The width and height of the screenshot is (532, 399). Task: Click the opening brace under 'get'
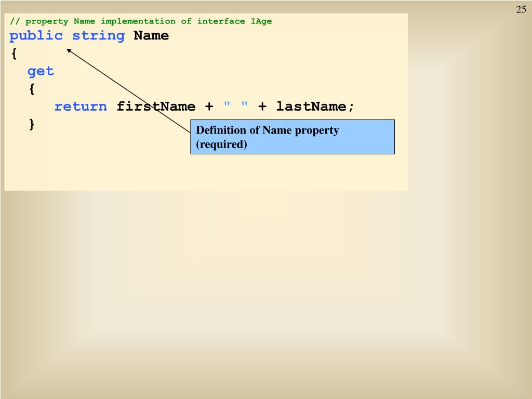(x=32, y=89)
